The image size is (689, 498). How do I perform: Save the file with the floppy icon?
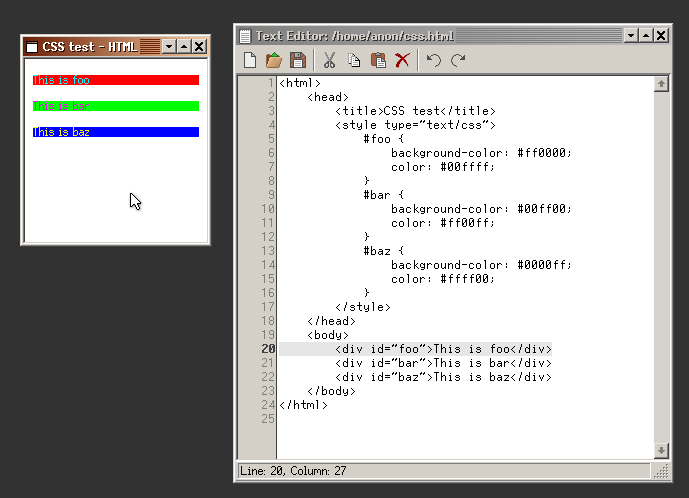point(297,60)
